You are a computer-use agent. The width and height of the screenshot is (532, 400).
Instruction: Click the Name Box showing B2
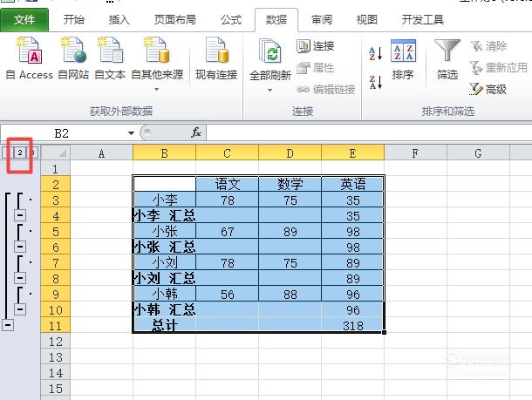click(63, 133)
